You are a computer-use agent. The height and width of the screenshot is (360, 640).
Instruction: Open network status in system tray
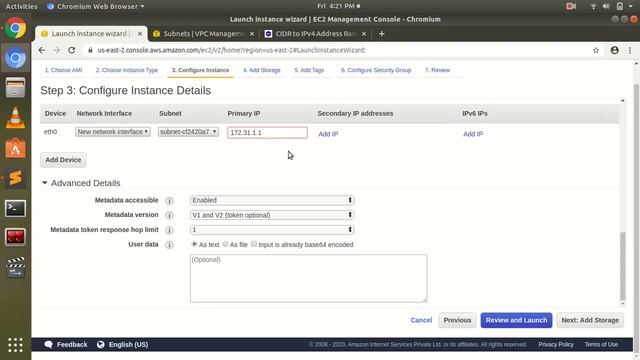[593, 6]
